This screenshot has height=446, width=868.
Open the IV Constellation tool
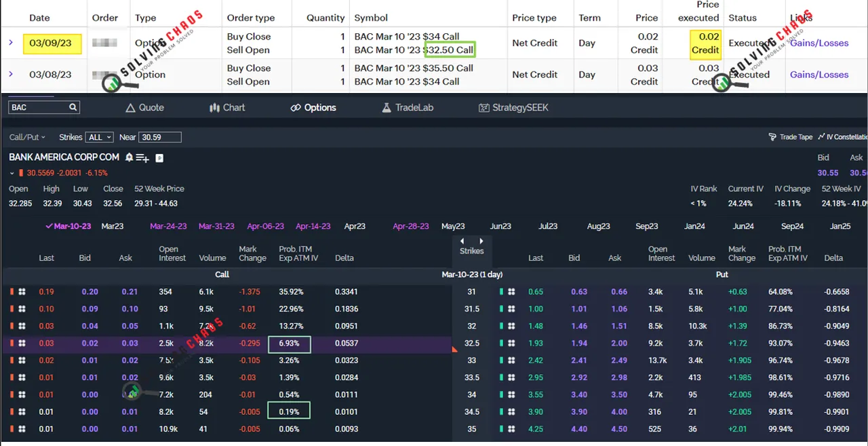point(843,137)
